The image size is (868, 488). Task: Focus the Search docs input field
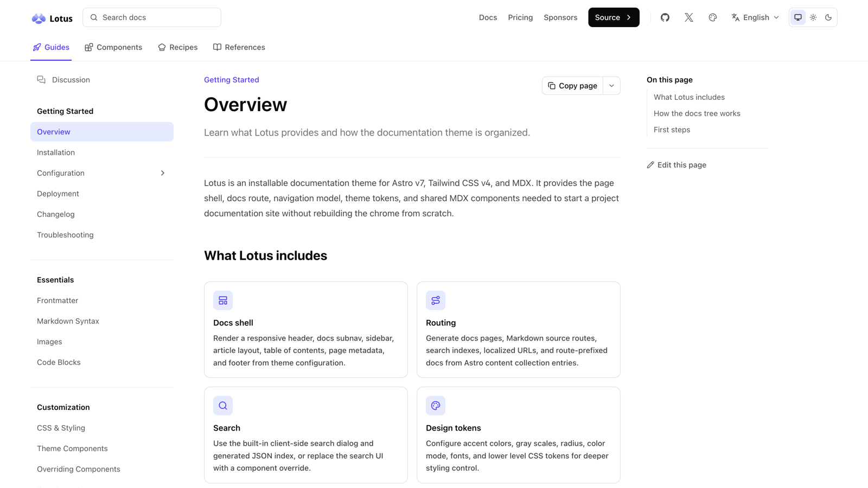[152, 17]
